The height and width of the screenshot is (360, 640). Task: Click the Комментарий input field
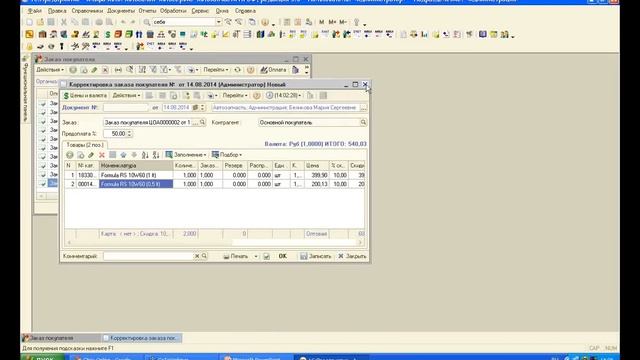(x=148, y=256)
